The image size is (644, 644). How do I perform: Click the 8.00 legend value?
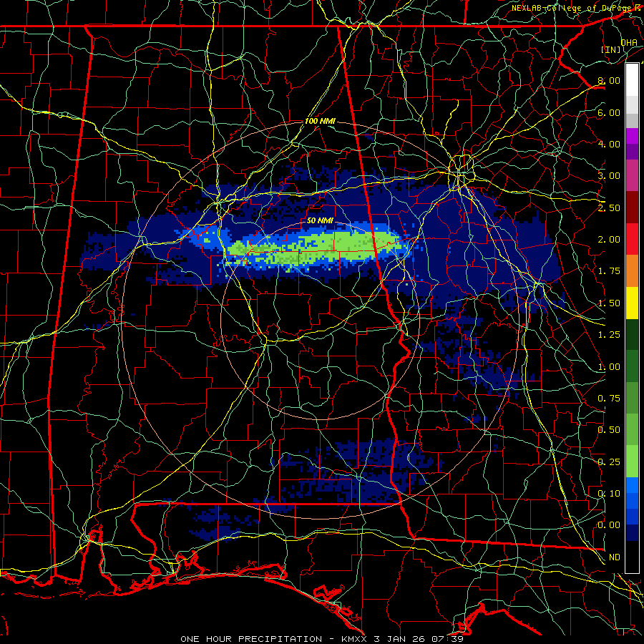point(609,80)
